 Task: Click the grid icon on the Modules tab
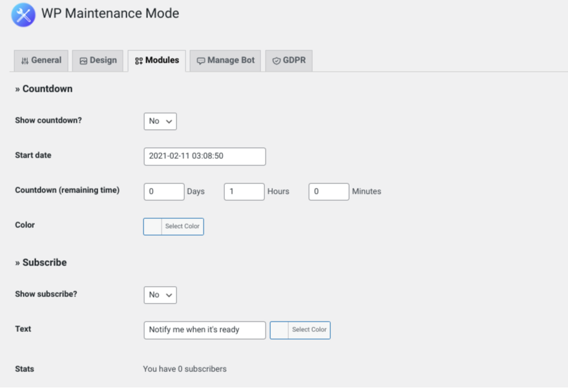coord(138,60)
